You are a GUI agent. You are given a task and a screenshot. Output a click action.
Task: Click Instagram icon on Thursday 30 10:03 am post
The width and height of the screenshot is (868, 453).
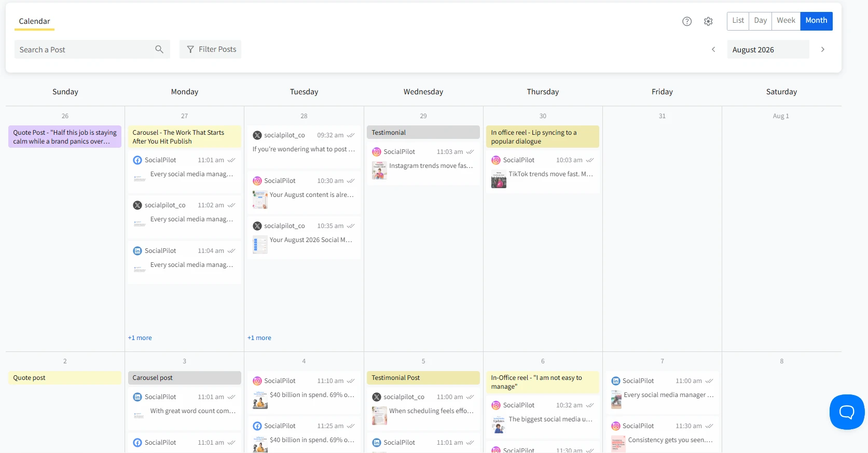coord(496,160)
